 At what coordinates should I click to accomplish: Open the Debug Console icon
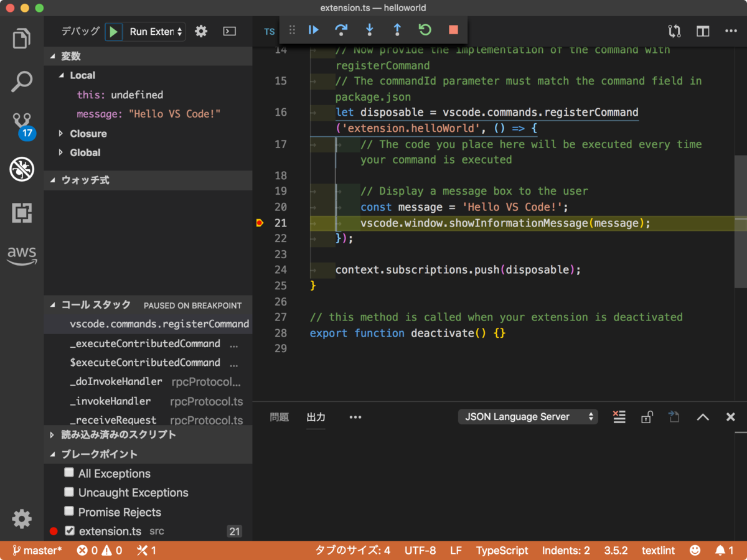tap(230, 31)
